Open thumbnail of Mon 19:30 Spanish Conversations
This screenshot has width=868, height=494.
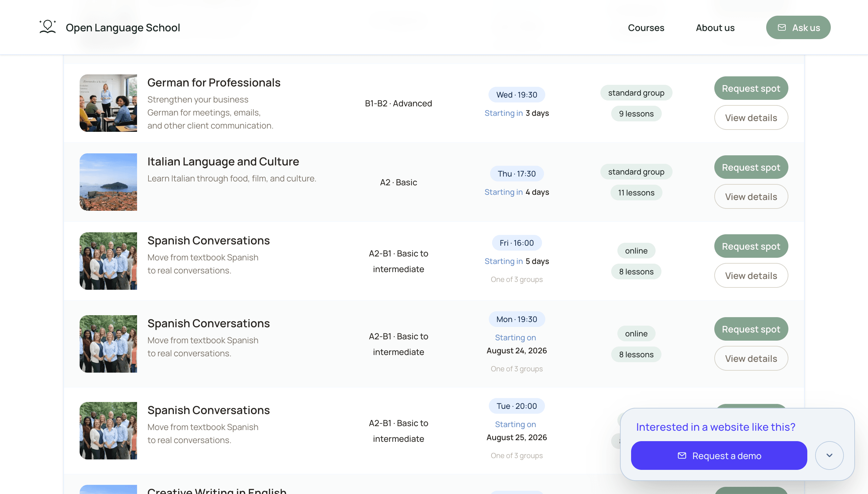108,344
